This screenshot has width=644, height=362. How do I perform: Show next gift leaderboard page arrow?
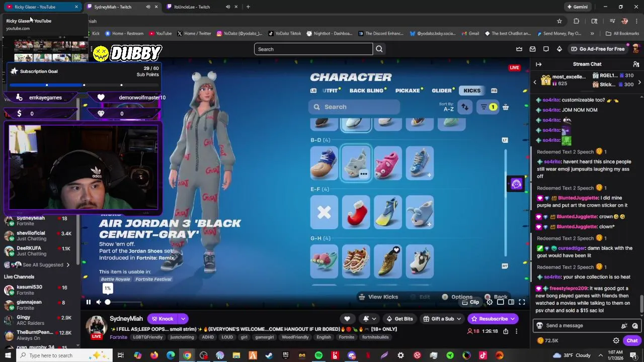click(x=639, y=82)
